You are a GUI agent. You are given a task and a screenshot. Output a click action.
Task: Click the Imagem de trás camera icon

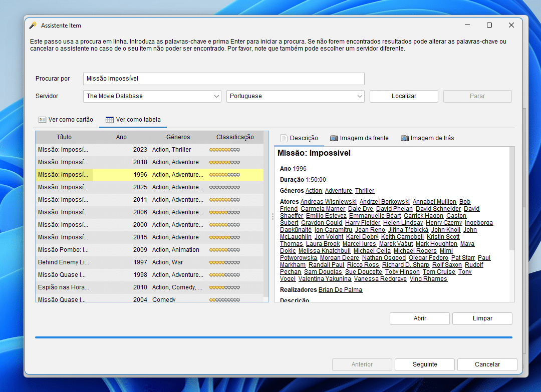404,138
